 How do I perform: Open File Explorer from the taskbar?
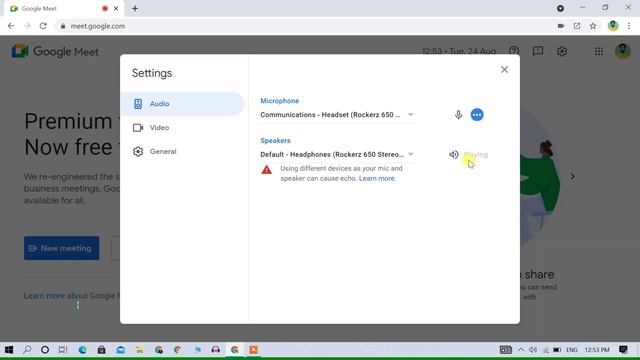tap(139, 350)
